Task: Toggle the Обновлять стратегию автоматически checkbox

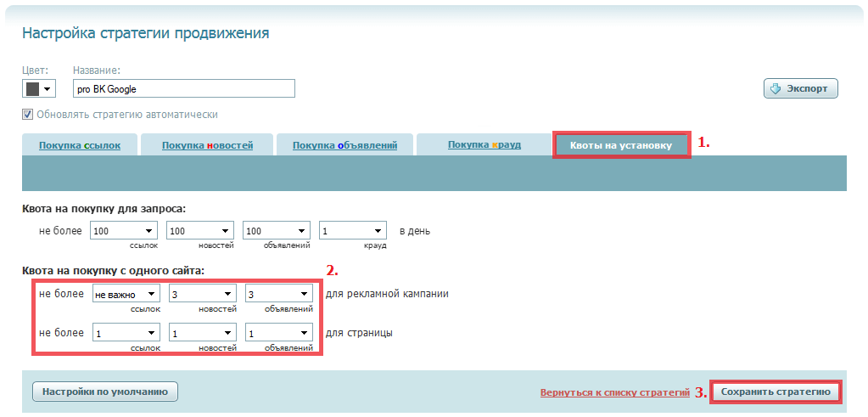Action: pyautogui.click(x=27, y=115)
